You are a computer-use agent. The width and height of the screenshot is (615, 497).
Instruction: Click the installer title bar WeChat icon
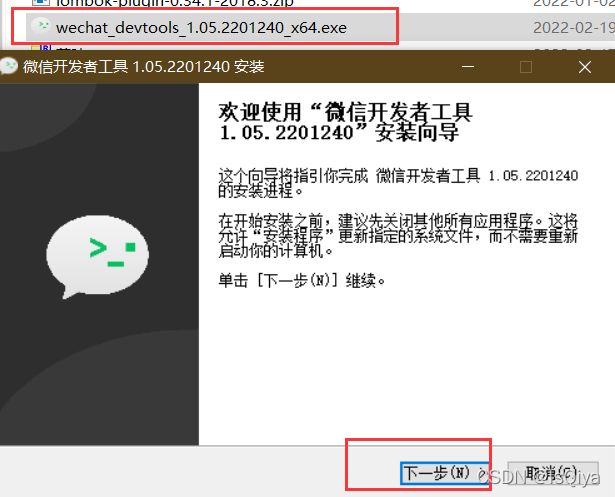coord(9,66)
